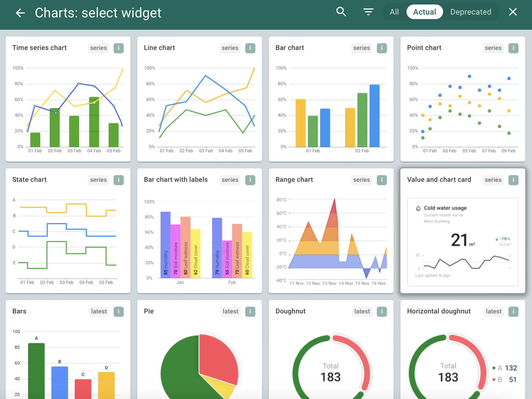
Task: Click series tag on Bar chart
Action: (362, 48)
